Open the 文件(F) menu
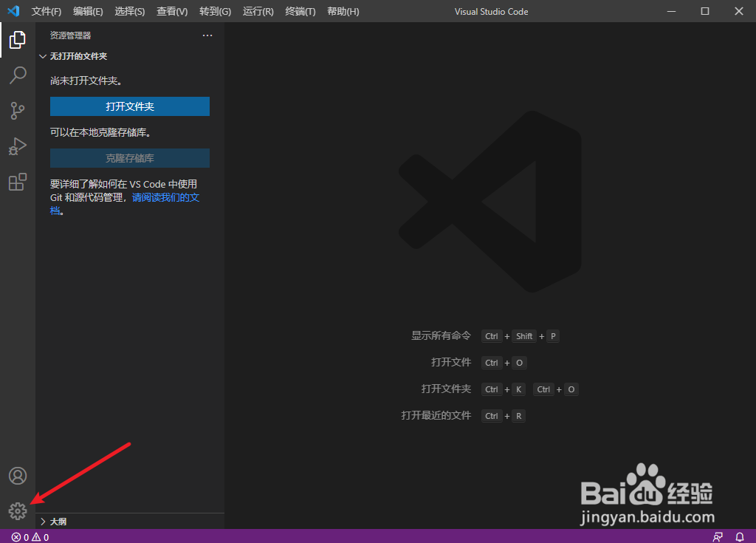756x543 pixels. click(x=47, y=11)
